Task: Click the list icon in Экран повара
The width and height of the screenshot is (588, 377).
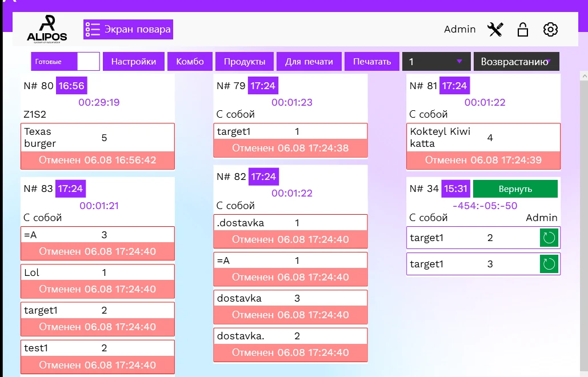Action: pos(92,29)
